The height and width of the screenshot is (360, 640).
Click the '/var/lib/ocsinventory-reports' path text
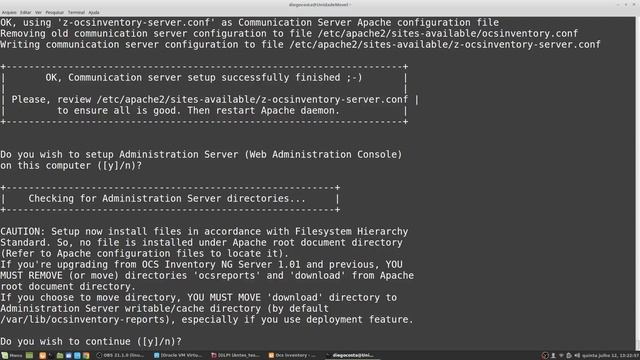pos(85,319)
